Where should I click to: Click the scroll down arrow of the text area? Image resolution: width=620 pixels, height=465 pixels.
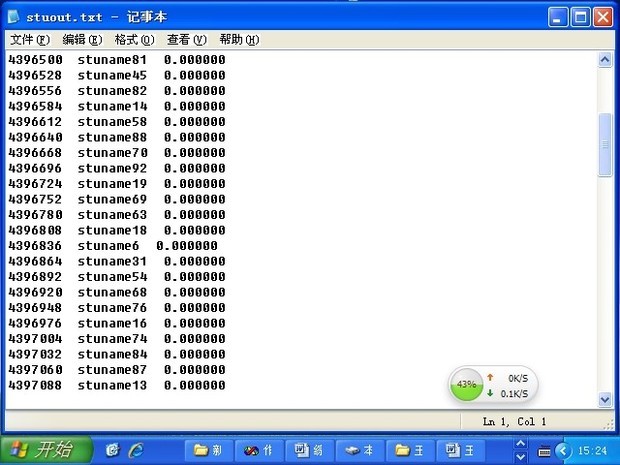[x=605, y=400]
